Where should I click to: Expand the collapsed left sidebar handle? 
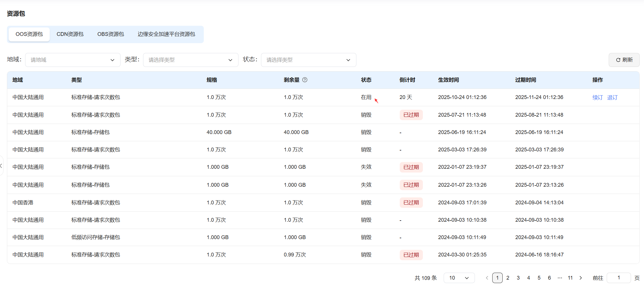pyautogui.click(x=1, y=166)
